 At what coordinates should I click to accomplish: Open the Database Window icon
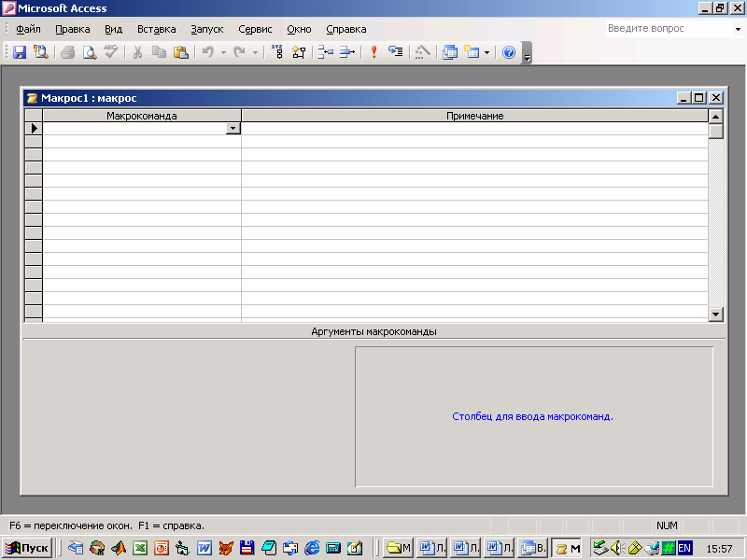450,52
